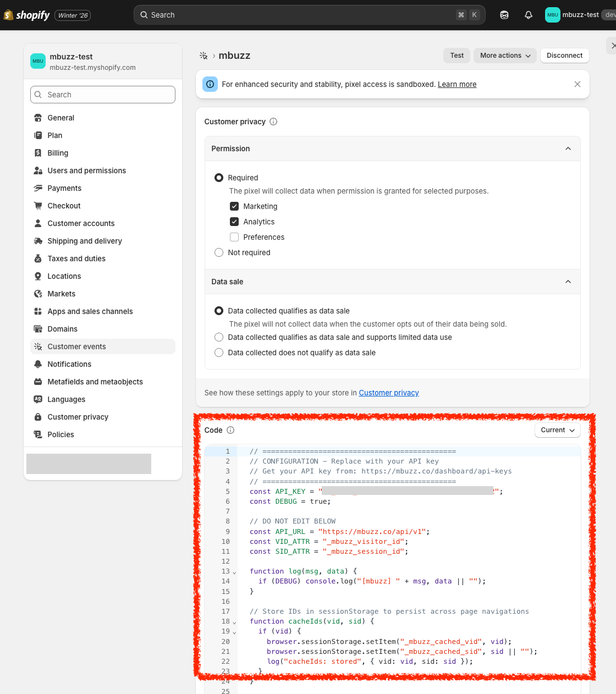Click the Shopify logo icon

[9, 15]
